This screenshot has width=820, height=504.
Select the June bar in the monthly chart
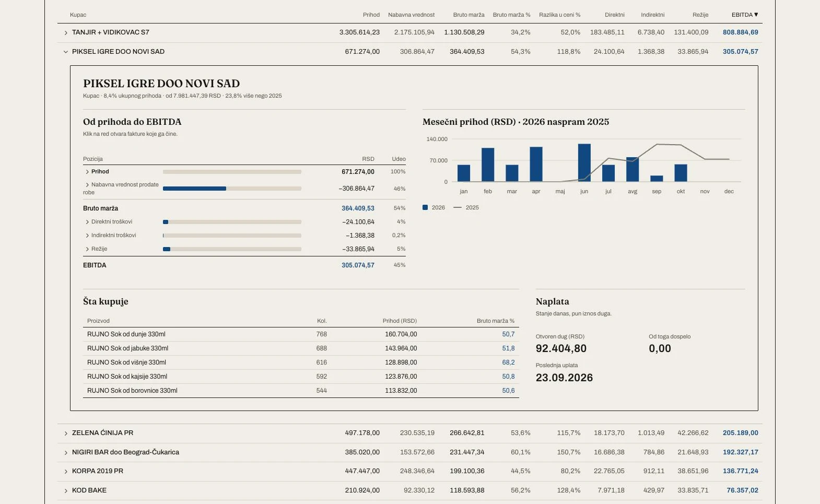click(x=584, y=162)
